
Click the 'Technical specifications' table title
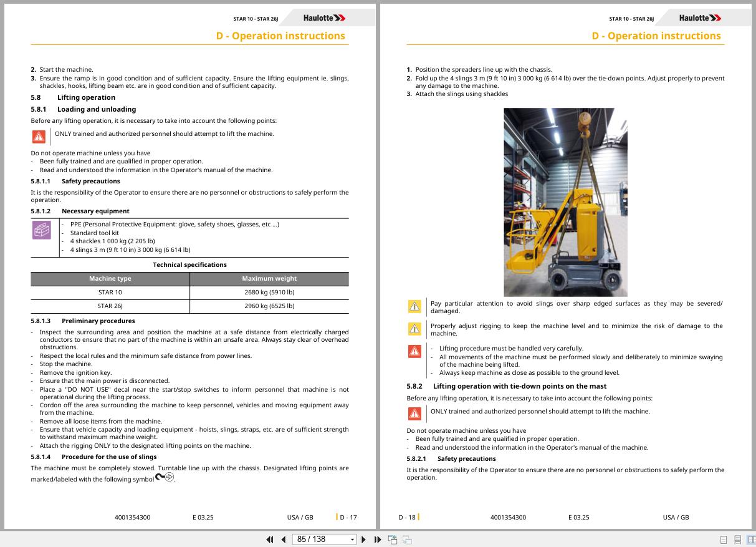point(189,264)
